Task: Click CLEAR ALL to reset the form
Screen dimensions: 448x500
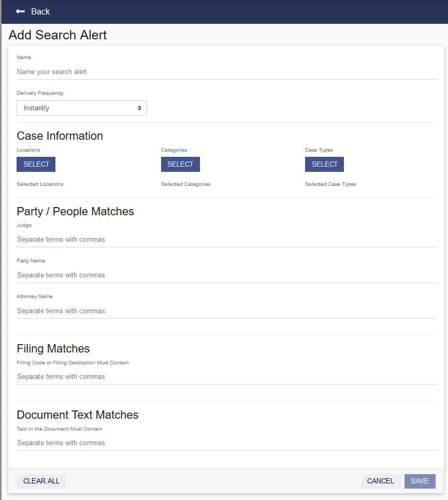Action: pyautogui.click(x=41, y=481)
